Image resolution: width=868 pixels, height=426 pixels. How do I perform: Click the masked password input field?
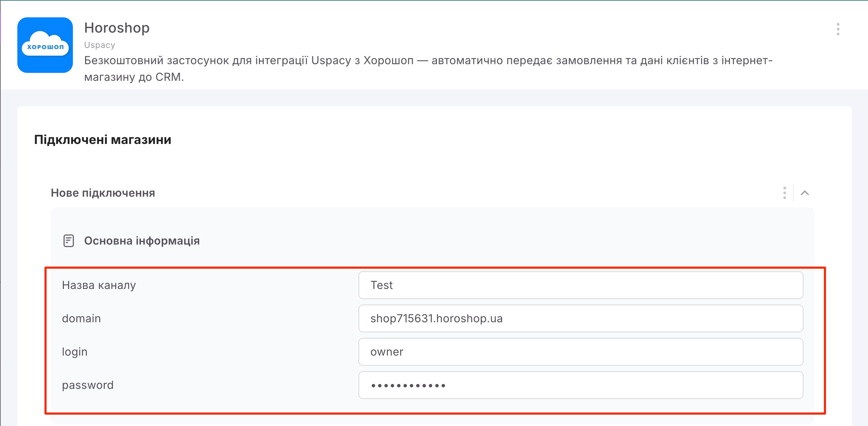(581, 385)
